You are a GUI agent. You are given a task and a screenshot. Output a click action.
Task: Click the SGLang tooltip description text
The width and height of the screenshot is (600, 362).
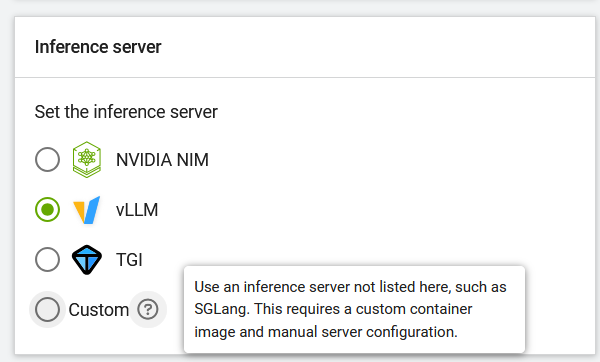[x=350, y=309]
